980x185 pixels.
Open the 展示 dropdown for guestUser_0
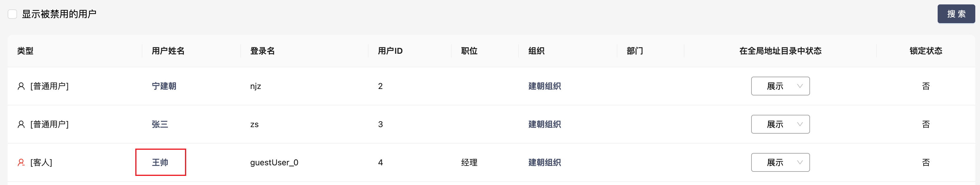780,163
